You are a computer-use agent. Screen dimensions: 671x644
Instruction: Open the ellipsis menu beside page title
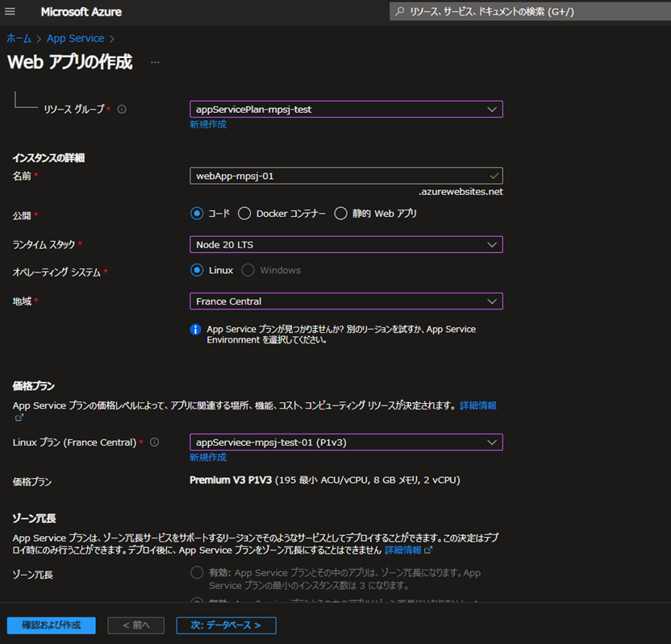pyautogui.click(x=155, y=62)
